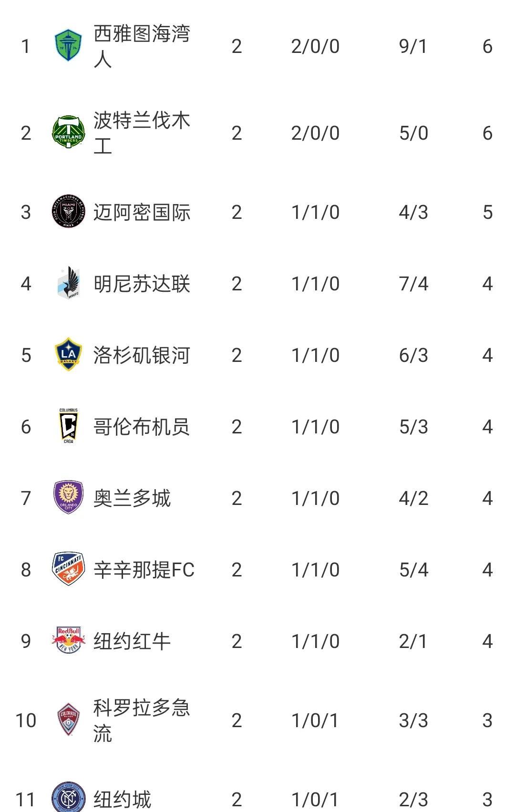Tap the Colorado Rapids crest
The image size is (515, 812).
point(68,720)
